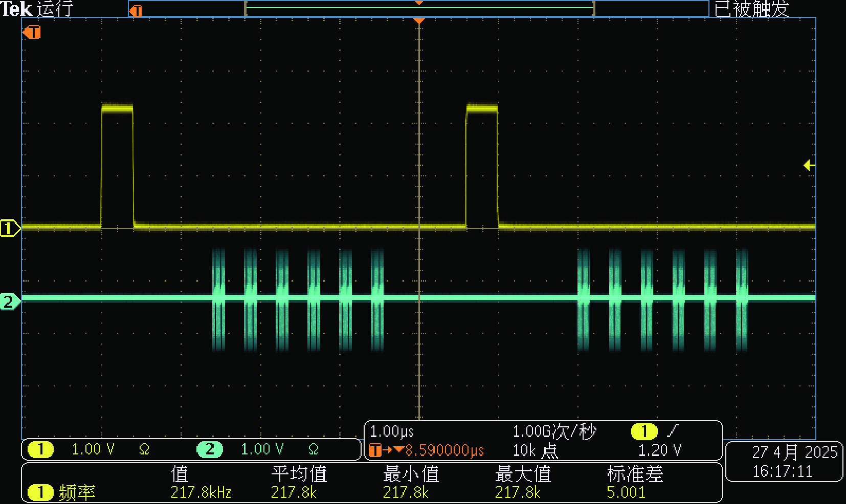Open the 10k points record length readout

tap(535, 450)
